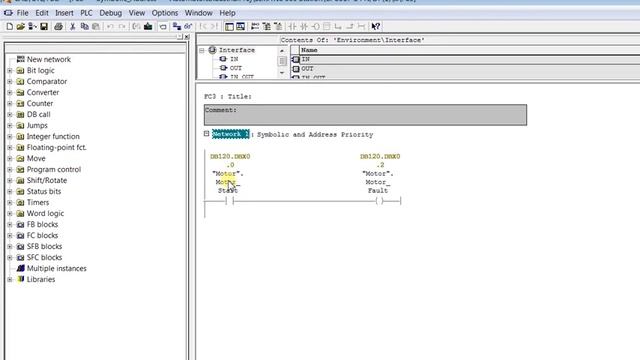
Task: Expand the Comparator folder
Action: [10, 82]
